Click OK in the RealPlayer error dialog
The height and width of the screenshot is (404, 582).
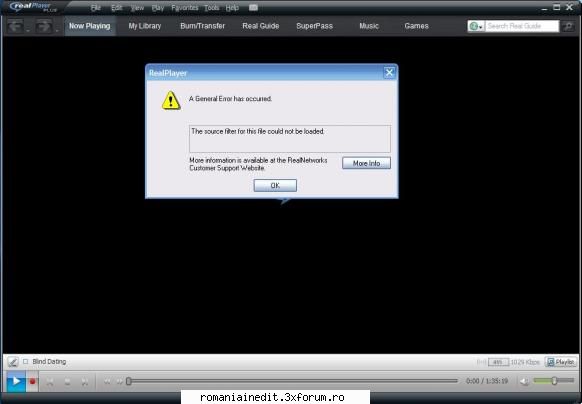275,185
